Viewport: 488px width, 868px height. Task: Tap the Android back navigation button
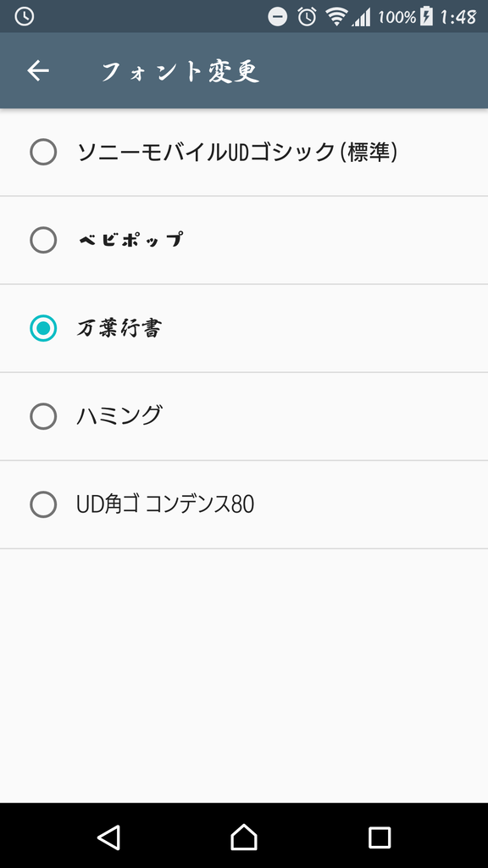[x=108, y=837]
